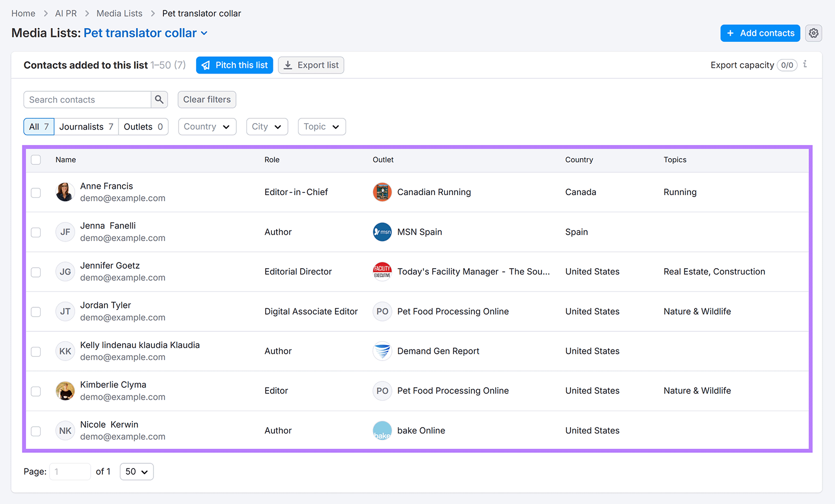Expand the Topic filter dropdown

click(x=321, y=127)
